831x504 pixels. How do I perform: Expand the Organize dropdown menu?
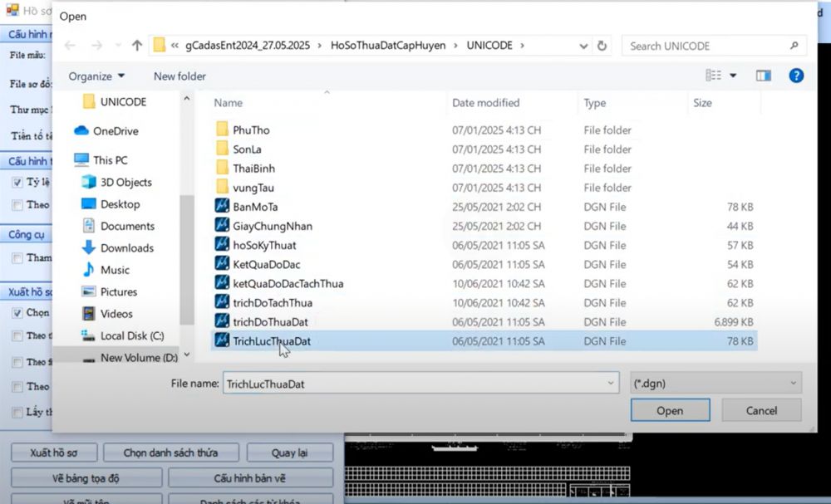[x=96, y=76]
